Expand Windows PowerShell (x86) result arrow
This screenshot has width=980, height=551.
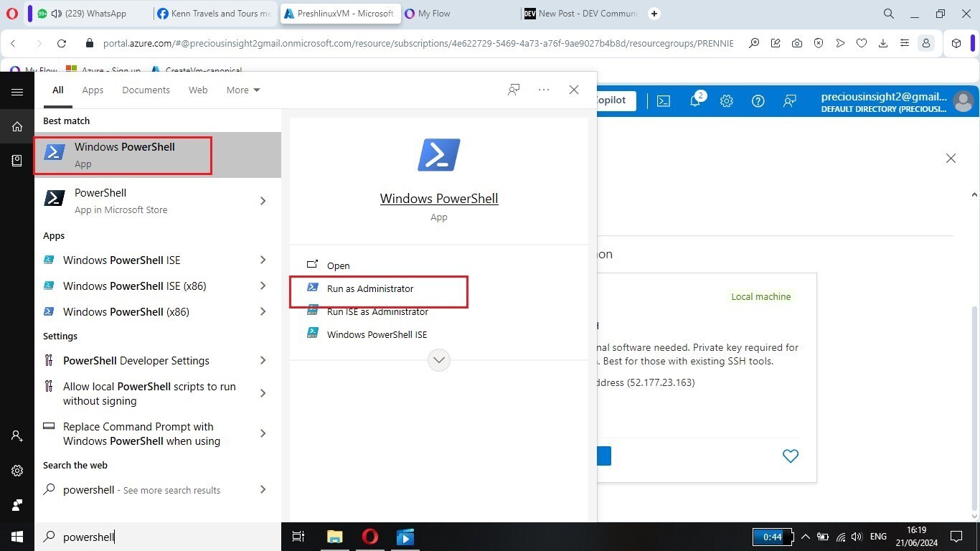pos(263,311)
